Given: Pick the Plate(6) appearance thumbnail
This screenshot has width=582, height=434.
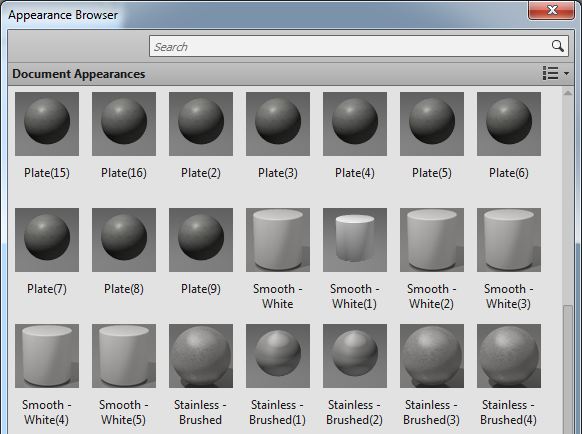Looking at the screenshot, I should [509, 124].
